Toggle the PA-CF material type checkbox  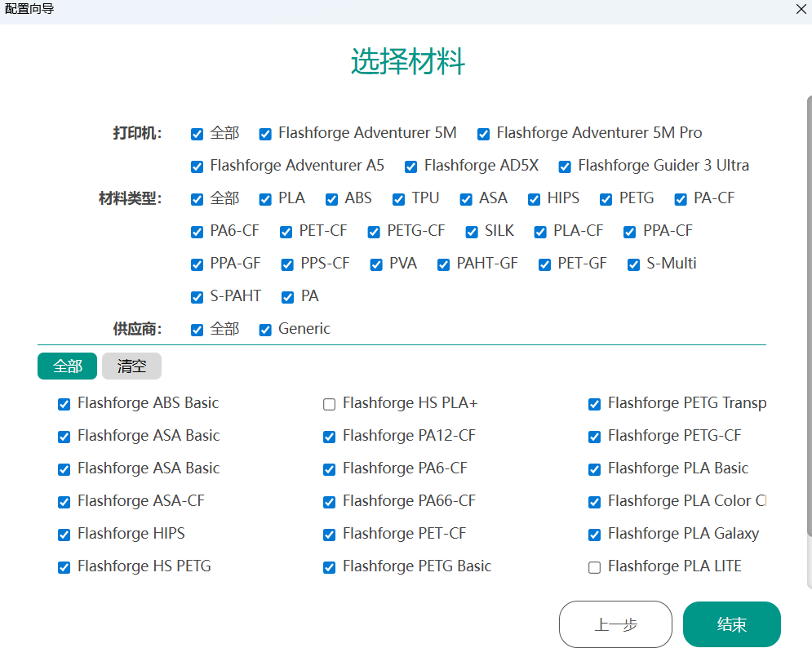[x=681, y=199]
